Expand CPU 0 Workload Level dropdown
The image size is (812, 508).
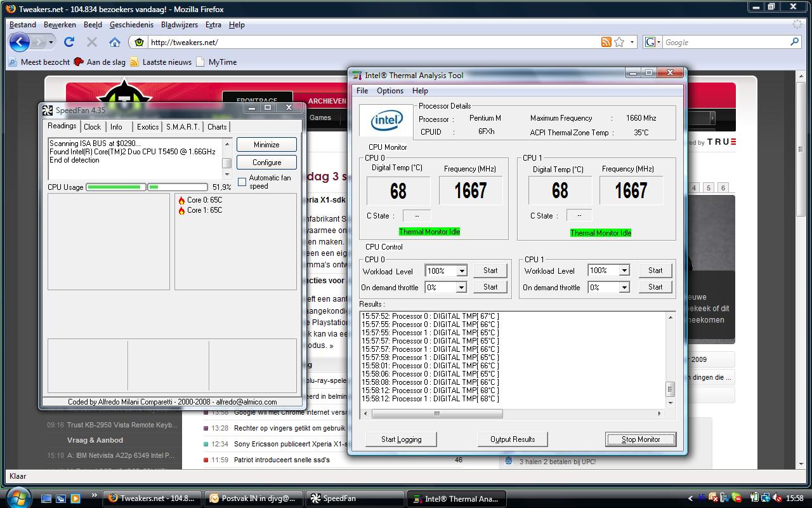click(461, 271)
